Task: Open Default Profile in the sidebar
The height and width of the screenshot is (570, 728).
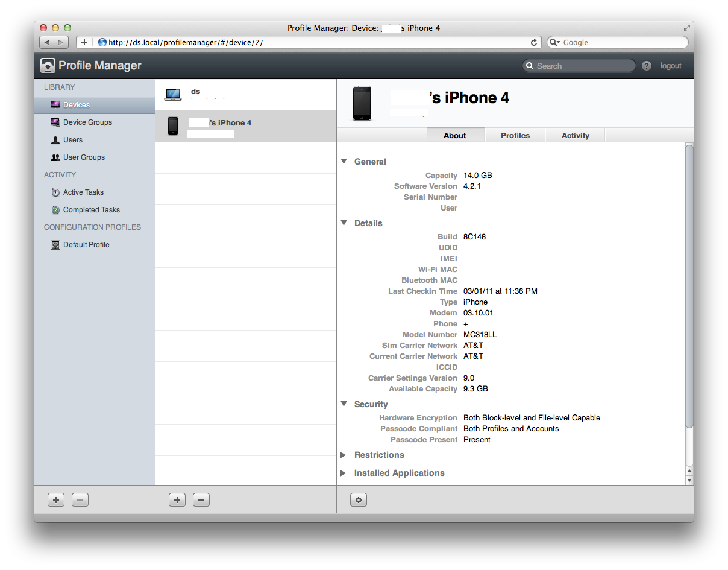Action: [95, 245]
